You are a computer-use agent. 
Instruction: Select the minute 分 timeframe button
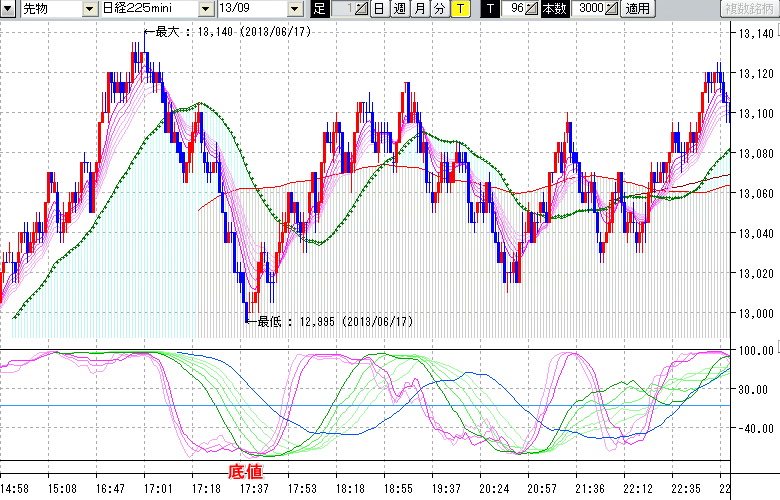[439, 9]
